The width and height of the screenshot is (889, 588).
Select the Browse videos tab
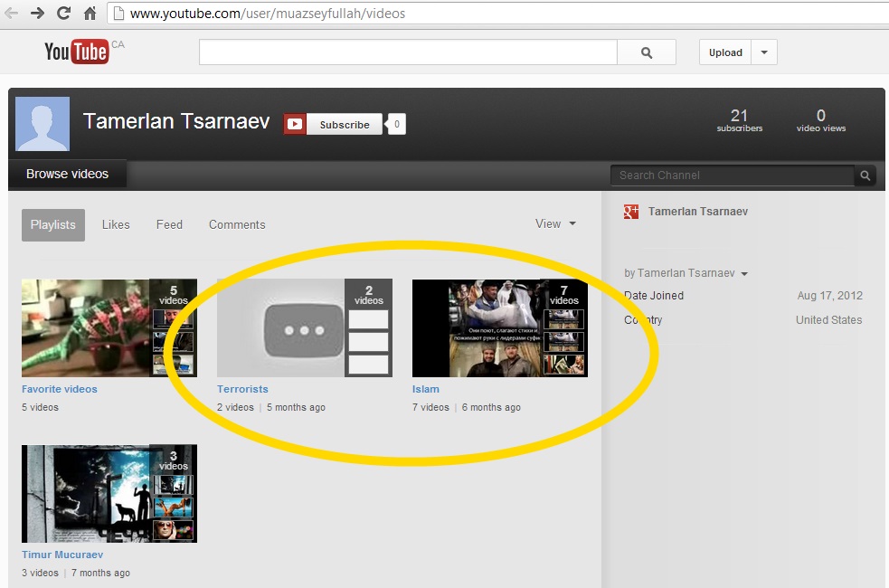pyautogui.click(x=68, y=174)
